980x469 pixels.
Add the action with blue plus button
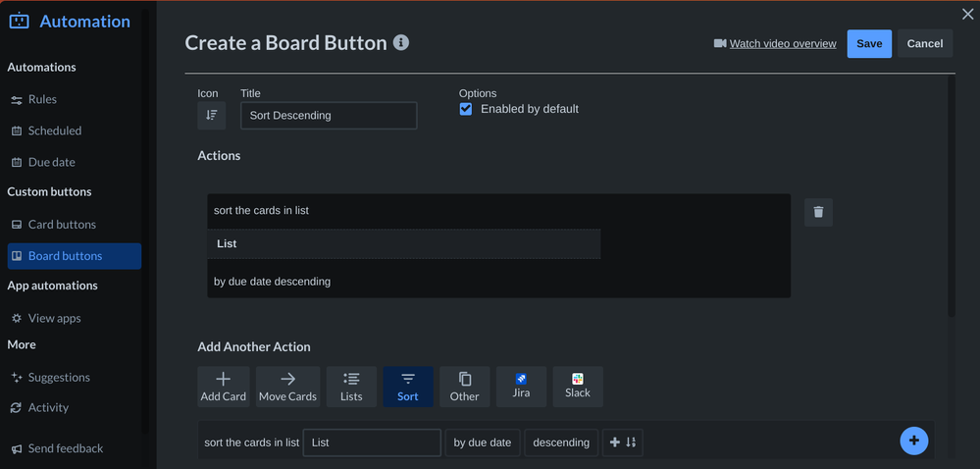click(913, 441)
